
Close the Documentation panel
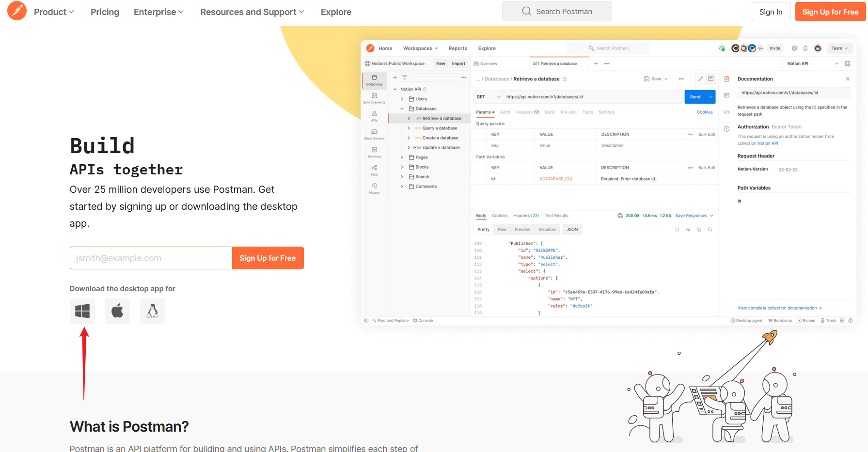pos(848,79)
